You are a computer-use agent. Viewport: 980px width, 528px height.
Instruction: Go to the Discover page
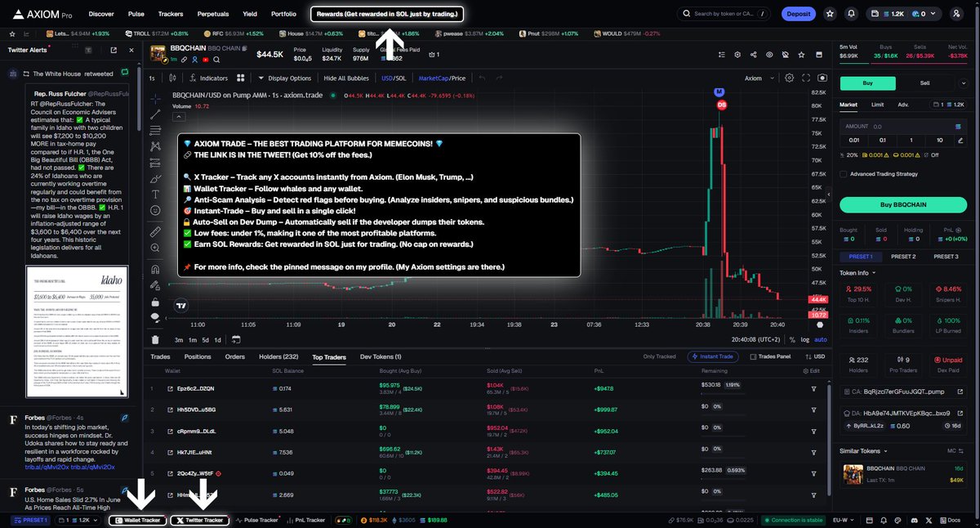(101, 14)
